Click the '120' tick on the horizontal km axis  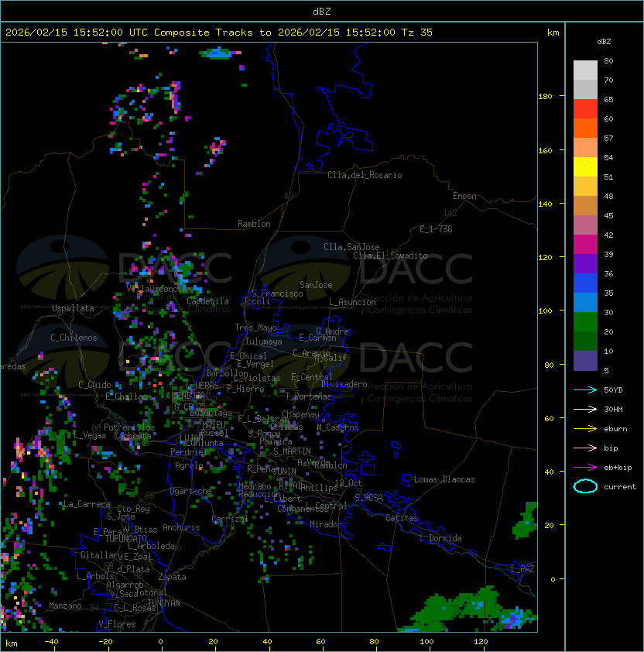(481, 642)
